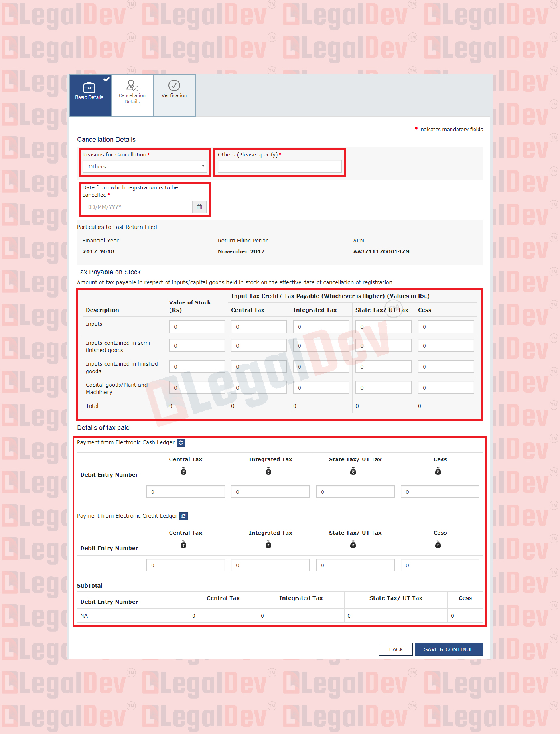
Task: Click State Tax field for finished goods row
Action: [383, 367]
